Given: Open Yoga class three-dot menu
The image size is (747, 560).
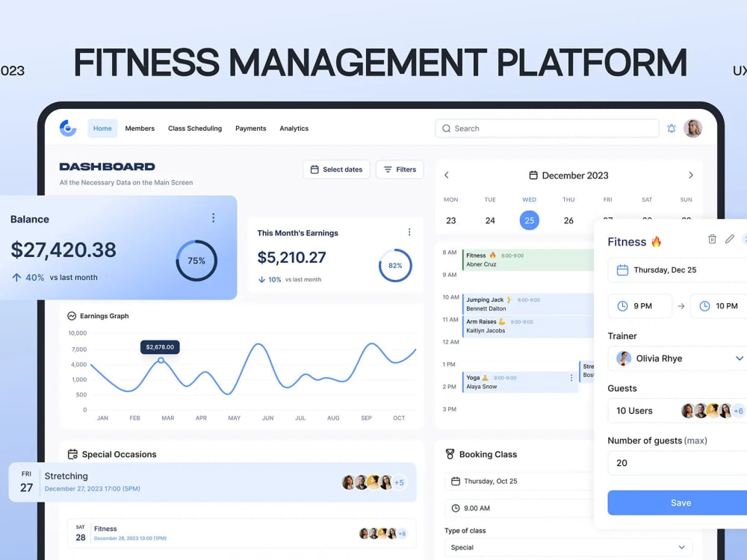Looking at the screenshot, I should (x=571, y=378).
